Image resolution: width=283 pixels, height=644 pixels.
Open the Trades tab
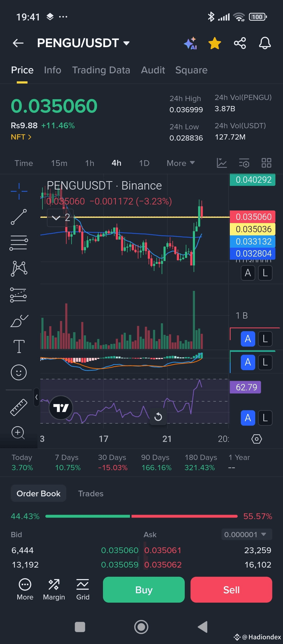coord(91,493)
